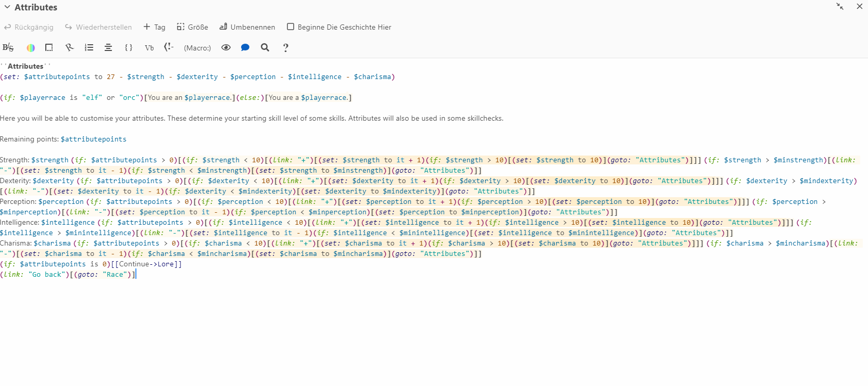The image size is (868, 386).
Task: Click the $attributepoints set macro line
Action: pos(197,76)
